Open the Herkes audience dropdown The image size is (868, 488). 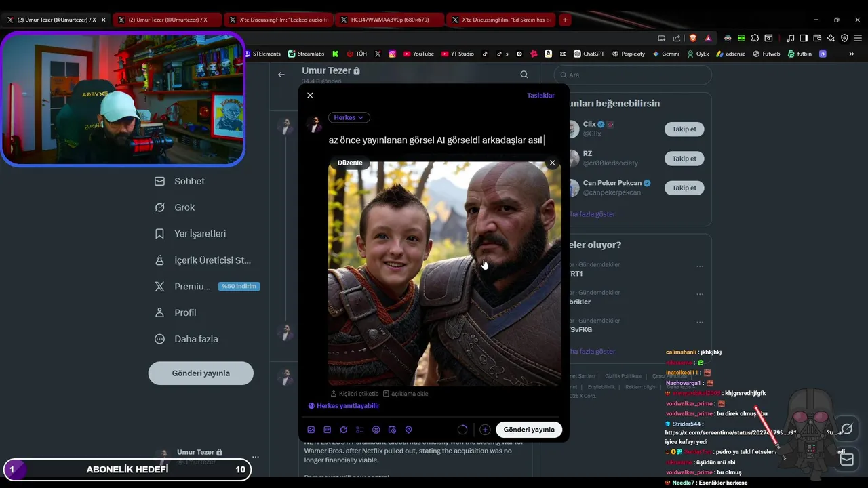point(349,117)
